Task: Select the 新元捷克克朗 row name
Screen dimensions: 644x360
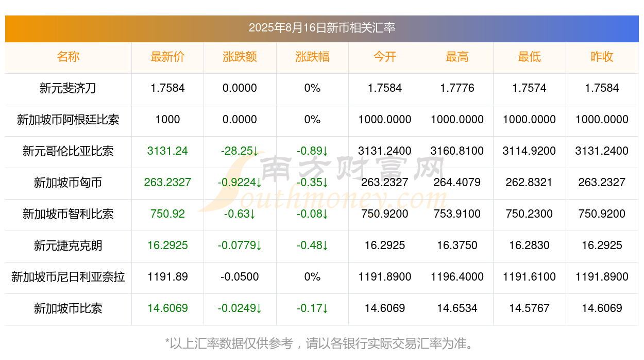Action: tap(68, 246)
